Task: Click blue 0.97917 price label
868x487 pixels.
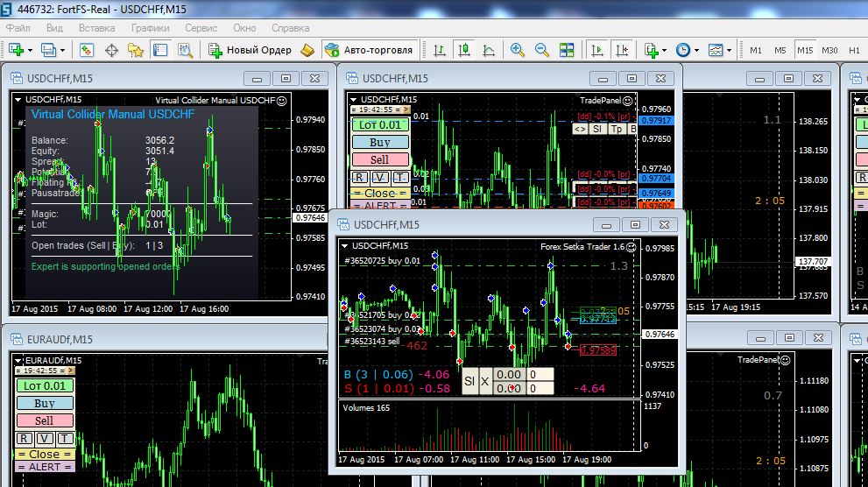Action: 655,120
